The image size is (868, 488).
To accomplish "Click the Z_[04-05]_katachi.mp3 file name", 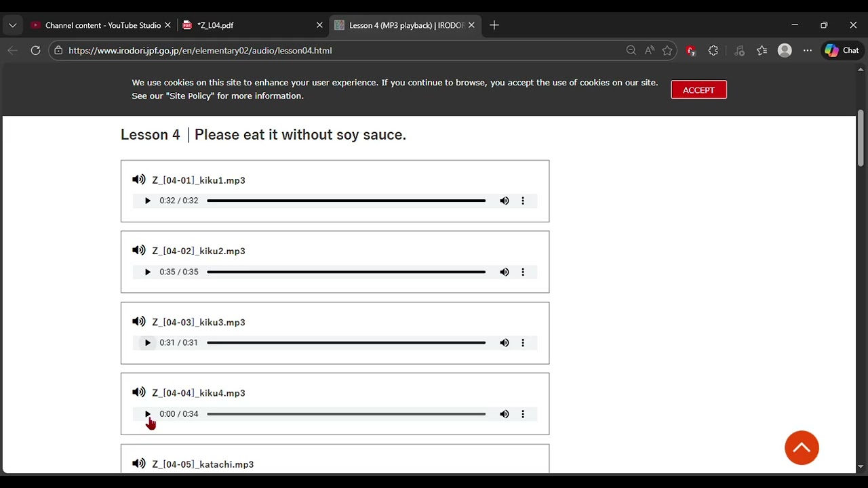I will coord(203,464).
